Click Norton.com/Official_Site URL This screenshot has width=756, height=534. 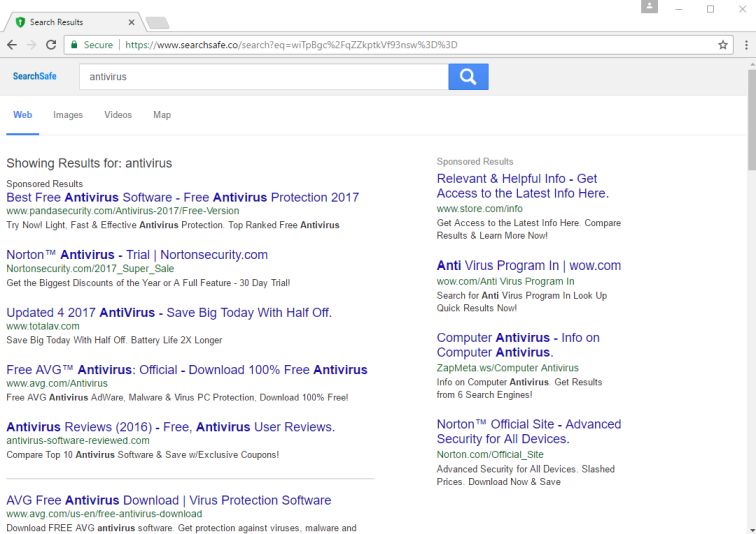click(490, 454)
